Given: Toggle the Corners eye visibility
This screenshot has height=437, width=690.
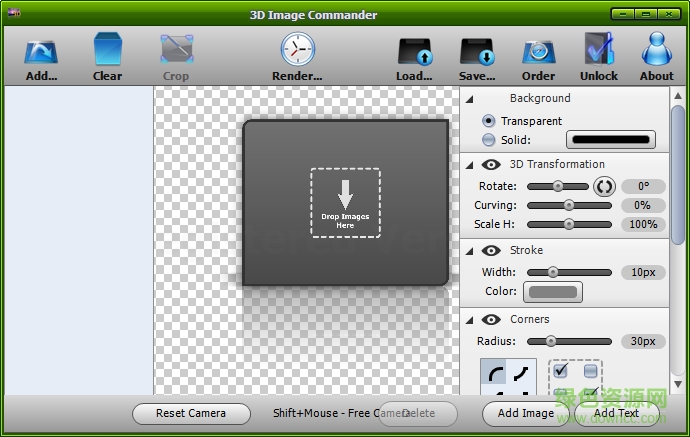Looking at the screenshot, I should pyautogui.click(x=491, y=319).
